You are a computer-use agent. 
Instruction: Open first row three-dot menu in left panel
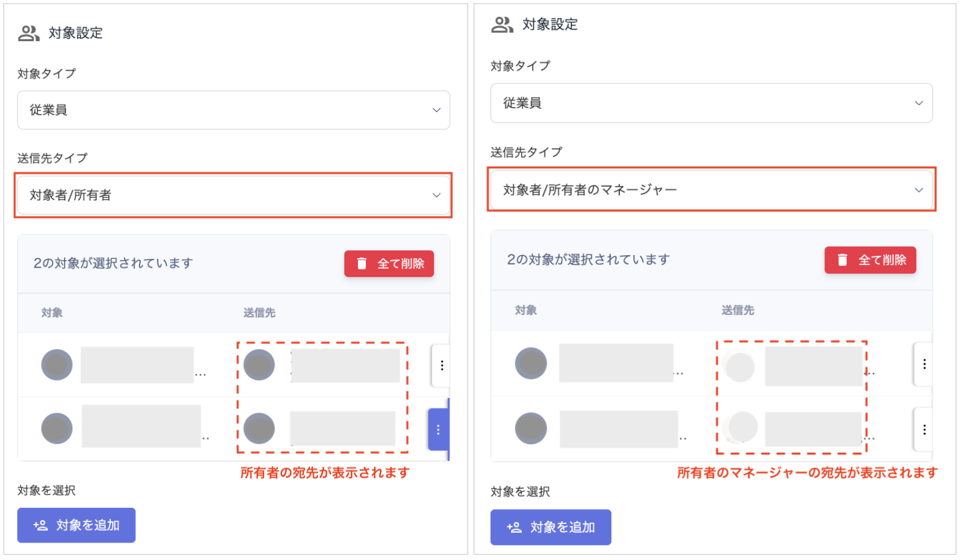coord(441,365)
